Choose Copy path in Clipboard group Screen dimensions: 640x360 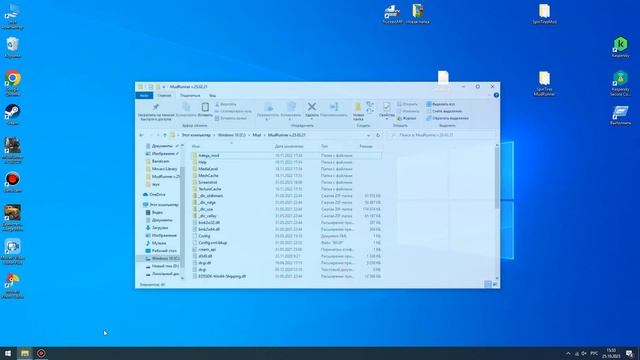coord(233,111)
